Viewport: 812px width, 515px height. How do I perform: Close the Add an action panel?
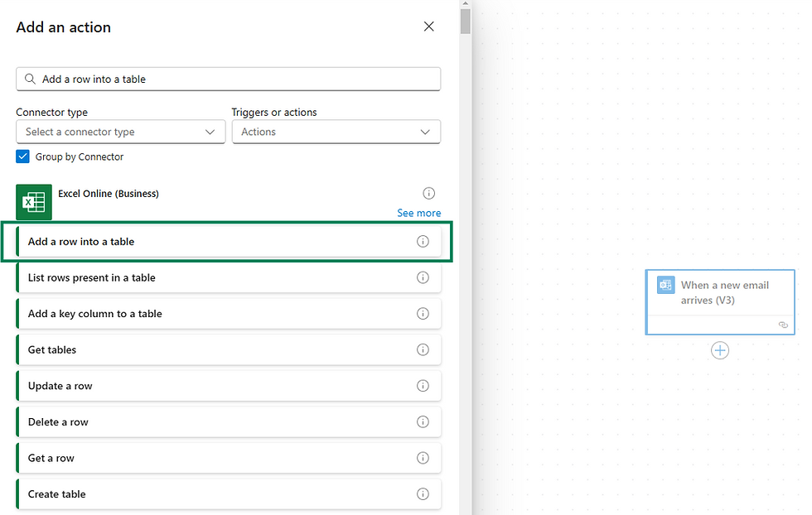(428, 26)
